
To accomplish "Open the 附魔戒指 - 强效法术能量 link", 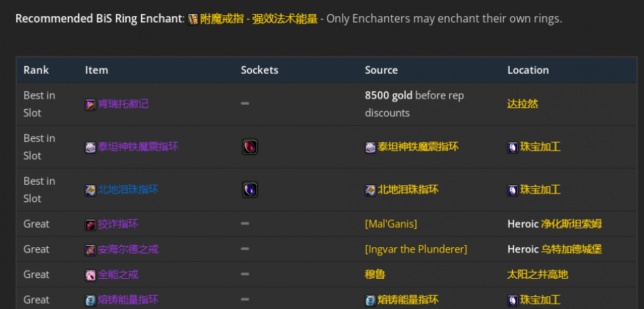I will pyautogui.click(x=259, y=19).
